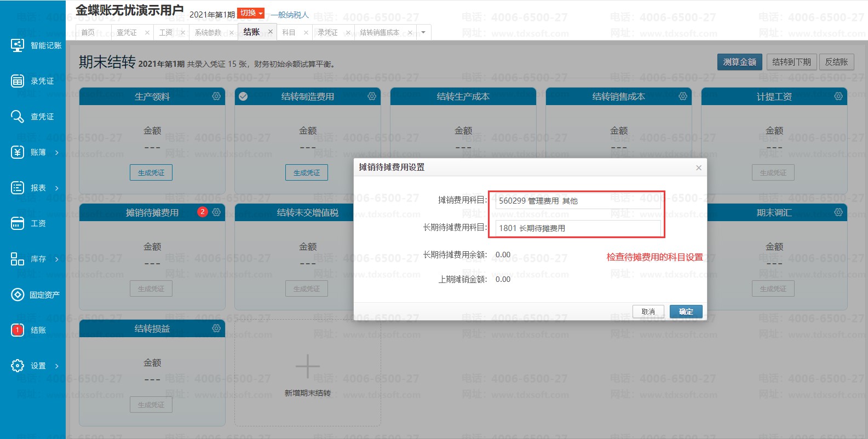868x439 pixels.
Task: Toggle checkmark on 结转制造费用 card
Action: pos(243,96)
